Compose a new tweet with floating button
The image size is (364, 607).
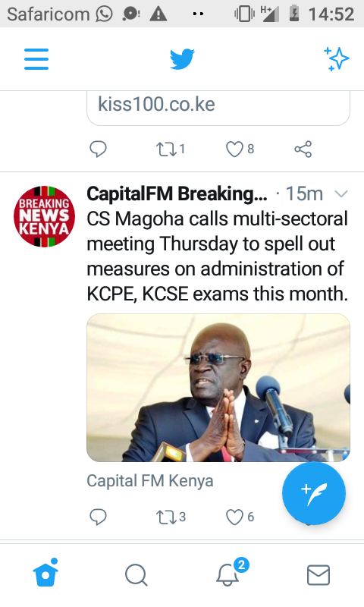[x=314, y=494]
